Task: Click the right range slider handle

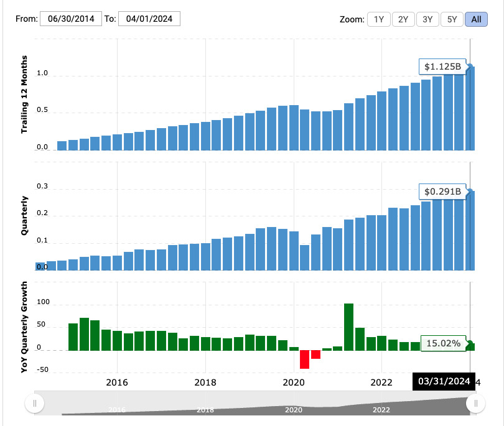Action: pyautogui.click(x=476, y=404)
